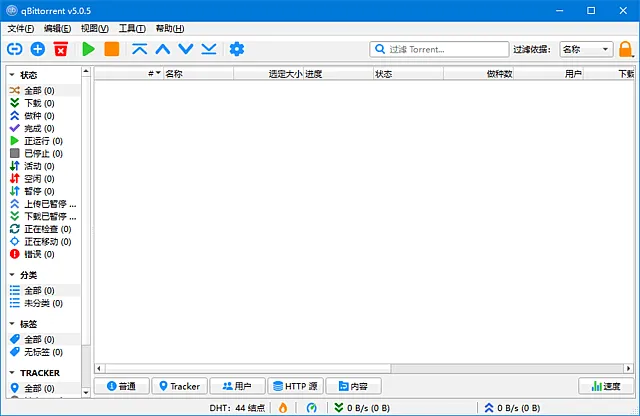The width and height of the screenshot is (640, 416).
Task: Open the 名称 filter-by dropdown
Action: 586,49
